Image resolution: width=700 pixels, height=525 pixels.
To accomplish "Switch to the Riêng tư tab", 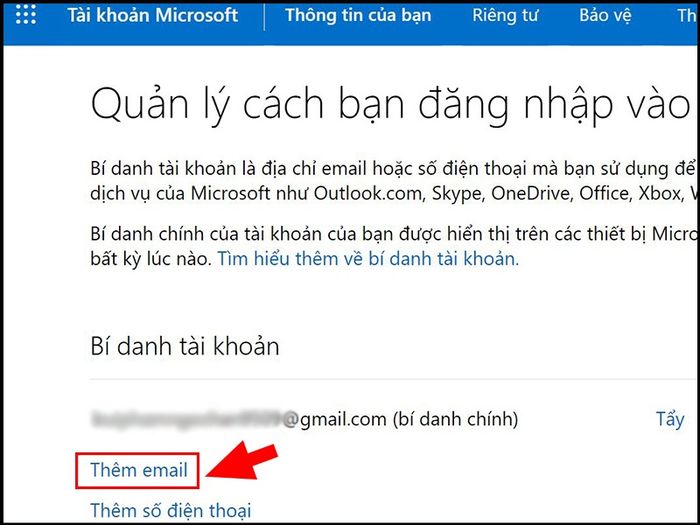I will coord(505,15).
